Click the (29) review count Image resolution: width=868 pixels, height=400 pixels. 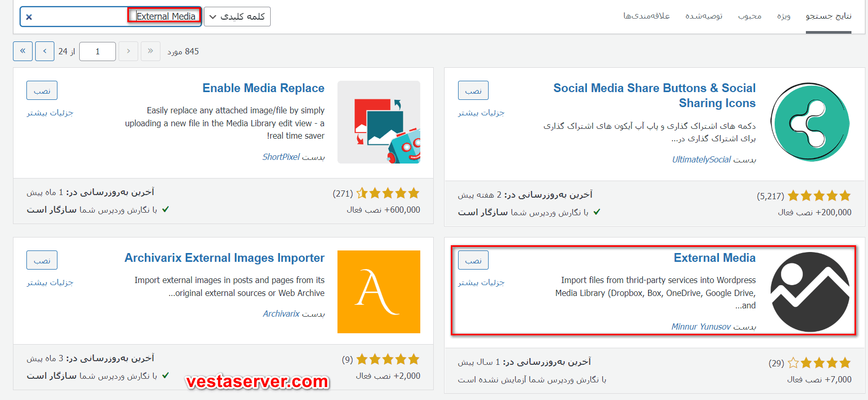click(776, 363)
